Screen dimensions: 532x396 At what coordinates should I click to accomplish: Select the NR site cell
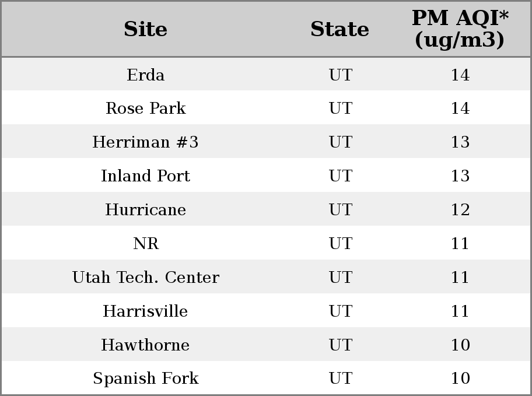pos(146,243)
